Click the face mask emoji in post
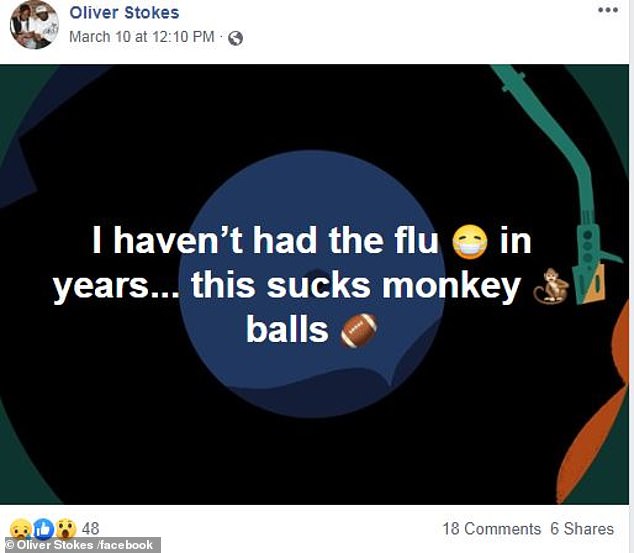 [x=469, y=241]
